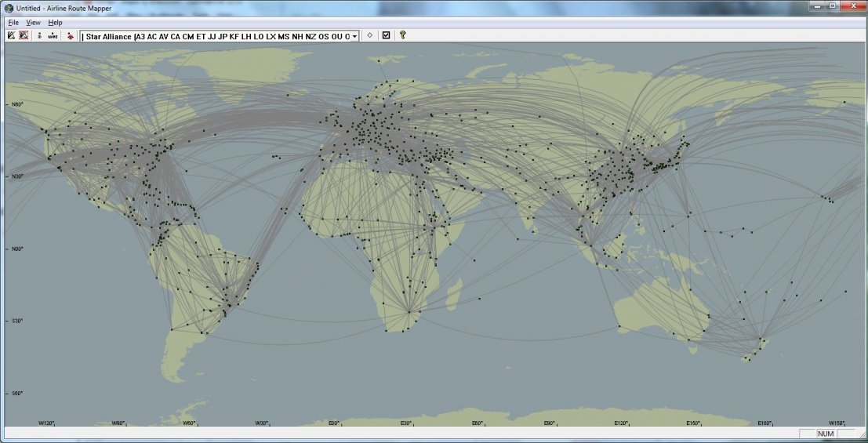The image size is (868, 443).
Task: Click the Australia landmass on the map
Action: [659, 306]
